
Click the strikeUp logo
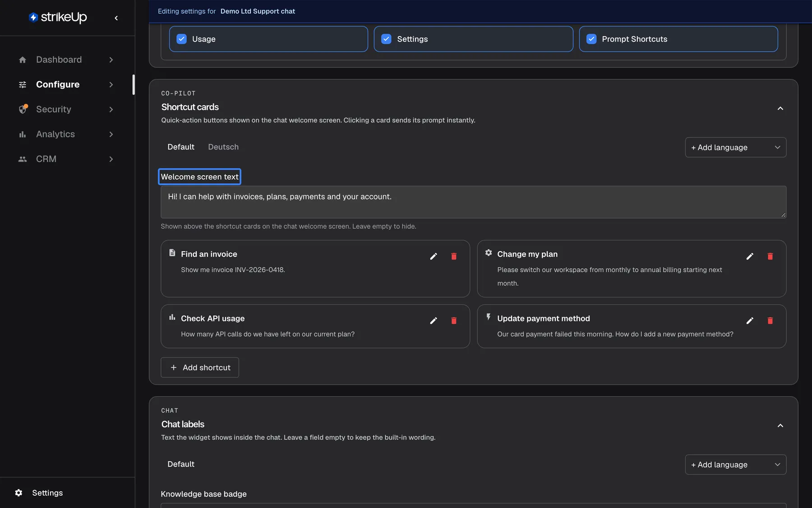click(57, 17)
